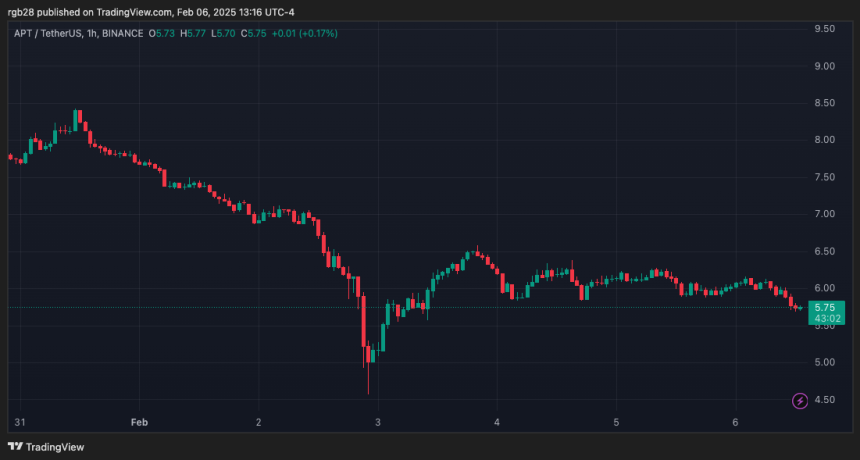The height and width of the screenshot is (460, 860).
Task: Select the APT / TetherUS symbol title
Action: tap(48, 34)
